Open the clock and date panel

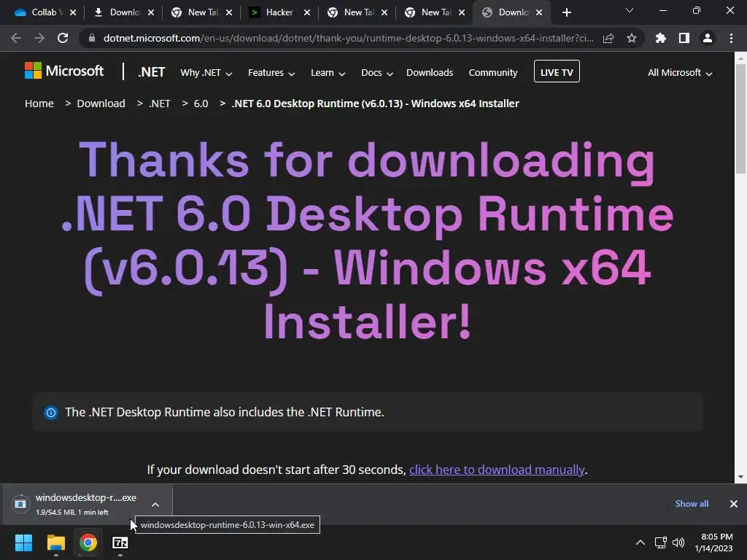(713, 542)
